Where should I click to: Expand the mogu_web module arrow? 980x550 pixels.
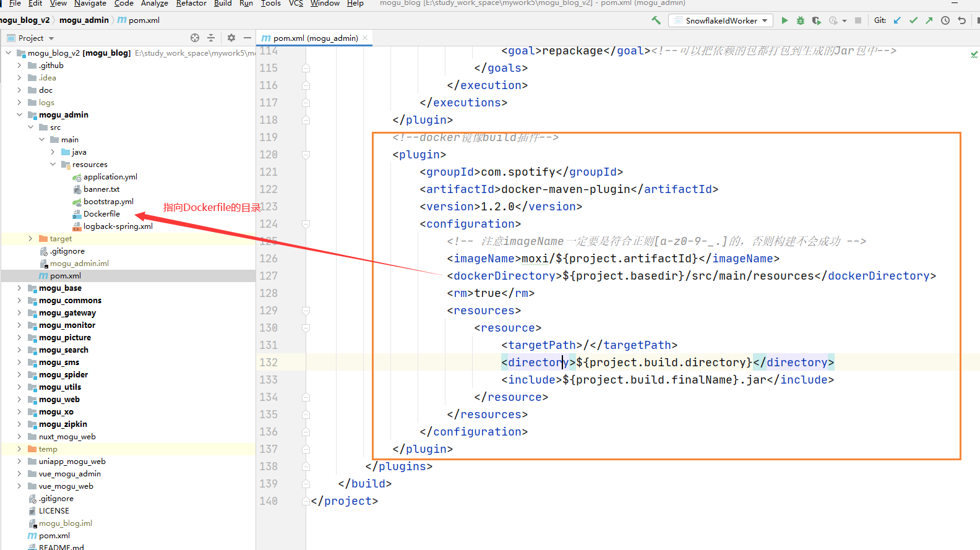tap(19, 399)
